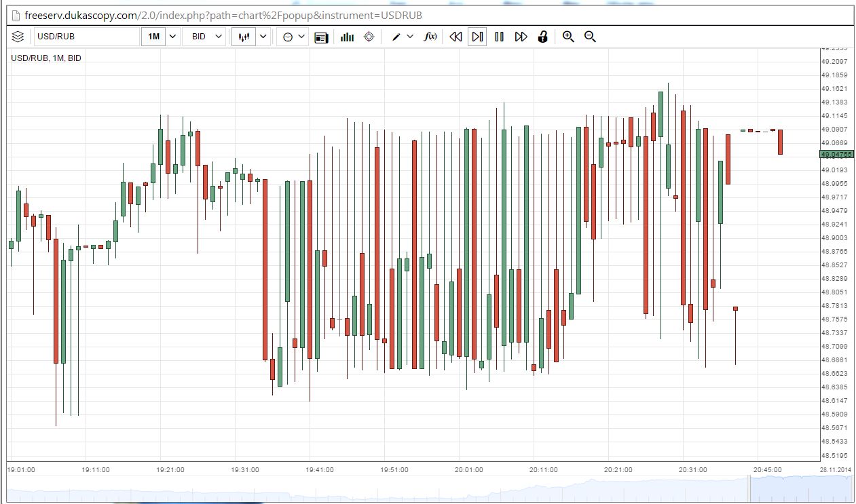Click the step to latest bar button
This screenshot has height=504, width=856.
[477, 37]
